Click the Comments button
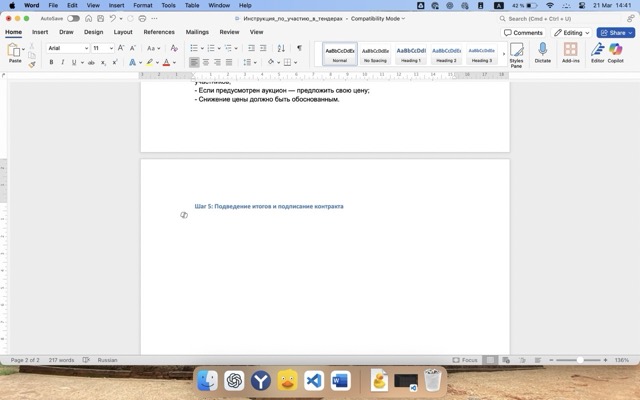The image size is (640, 400). point(523,32)
